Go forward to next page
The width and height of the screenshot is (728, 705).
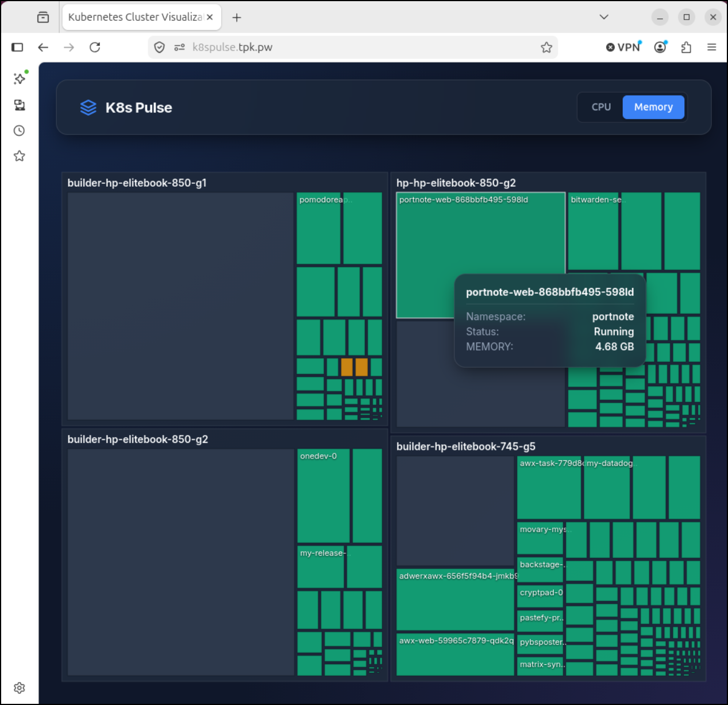[x=69, y=47]
